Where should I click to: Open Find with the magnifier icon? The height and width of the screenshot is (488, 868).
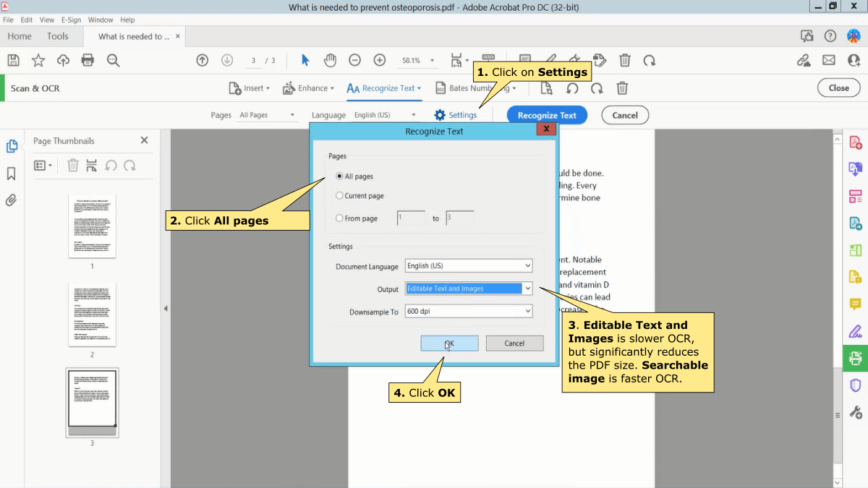click(112, 61)
